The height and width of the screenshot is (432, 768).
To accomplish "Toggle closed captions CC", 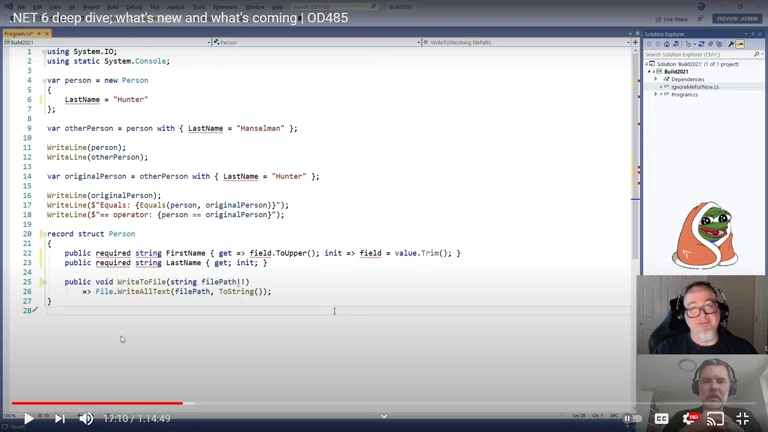I will [x=661, y=418].
